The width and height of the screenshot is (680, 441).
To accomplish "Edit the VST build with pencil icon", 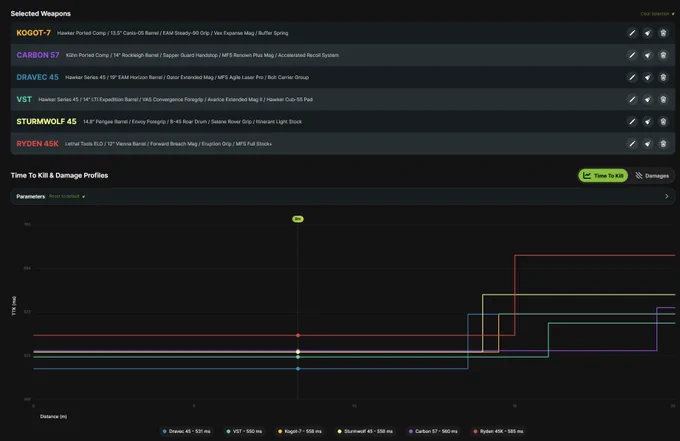I will coord(632,99).
